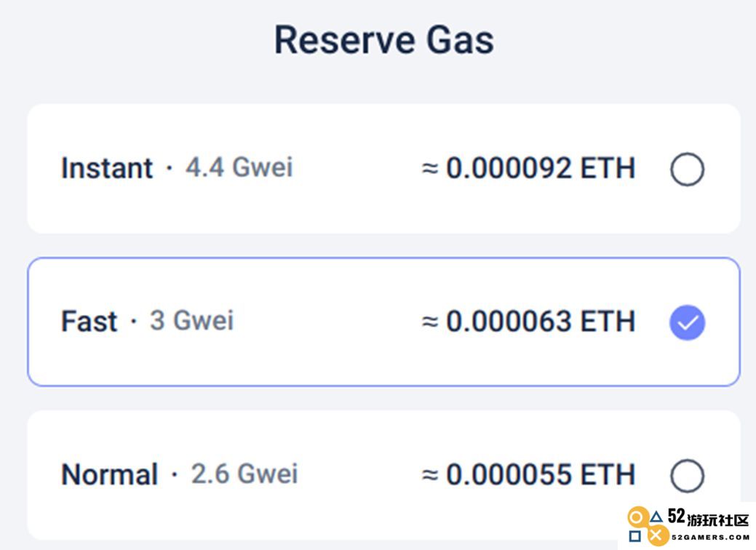Image resolution: width=756 pixels, height=550 pixels.
Task: Click the 0.000055 ETH amount
Action: 528,474
